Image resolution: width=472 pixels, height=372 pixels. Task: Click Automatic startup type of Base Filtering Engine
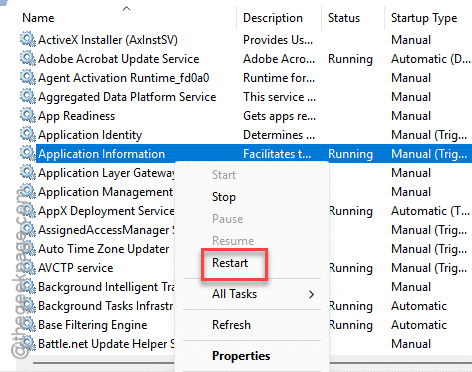419,325
